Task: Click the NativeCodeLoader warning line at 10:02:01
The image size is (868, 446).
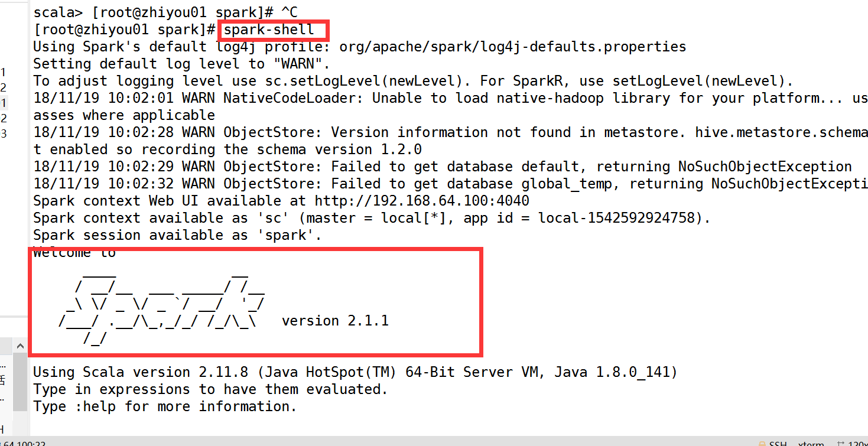Action: (450, 98)
